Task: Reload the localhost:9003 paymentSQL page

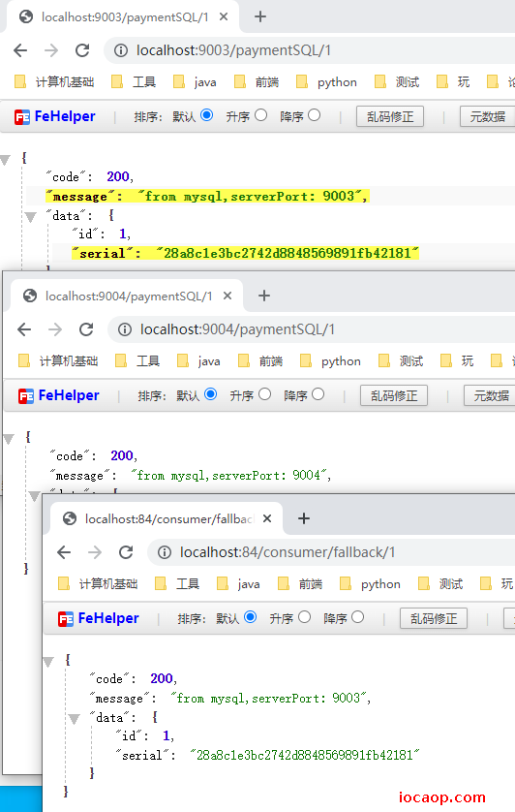Action: click(x=82, y=50)
